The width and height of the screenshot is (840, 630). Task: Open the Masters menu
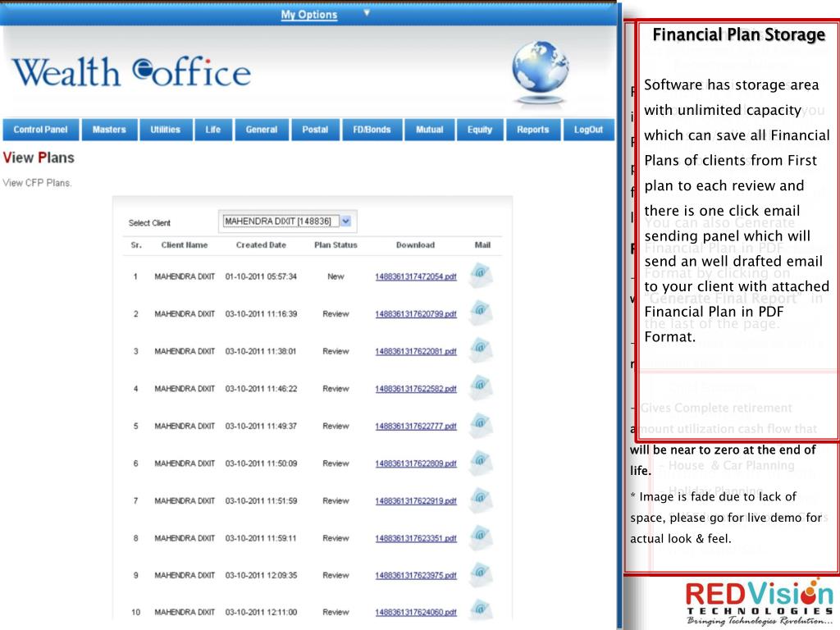[x=109, y=130]
